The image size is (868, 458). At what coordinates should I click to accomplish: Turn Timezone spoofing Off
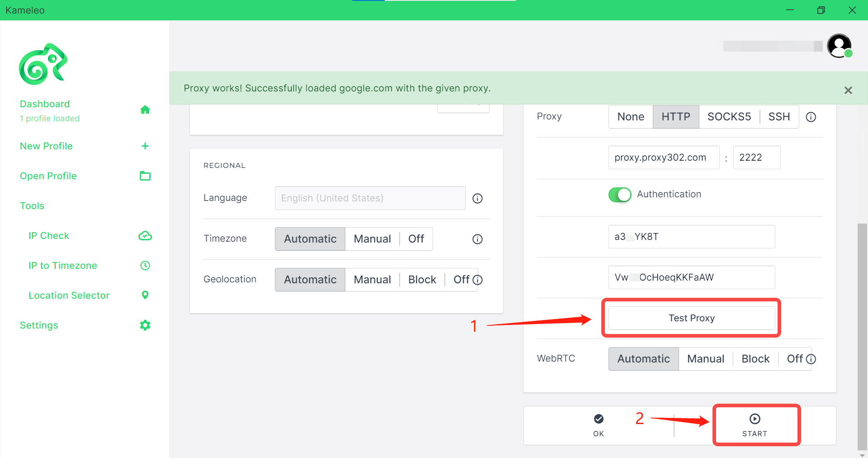pyautogui.click(x=416, y=239)
